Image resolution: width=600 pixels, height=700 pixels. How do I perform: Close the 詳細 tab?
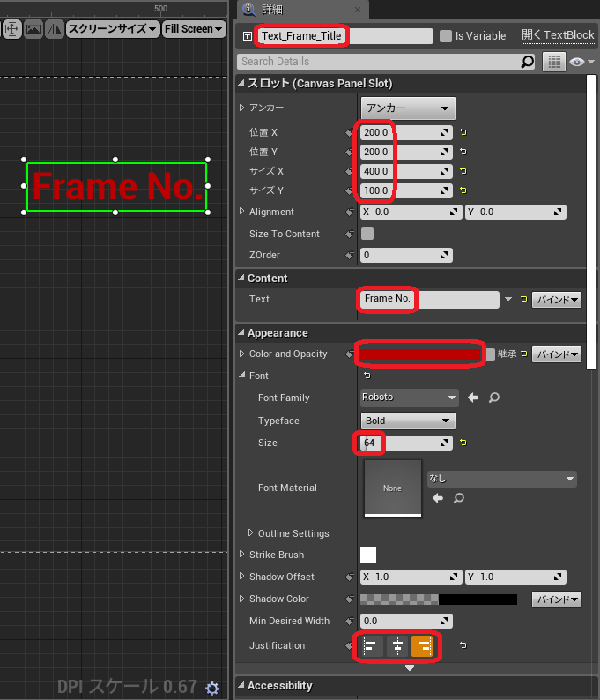[358, 10]
